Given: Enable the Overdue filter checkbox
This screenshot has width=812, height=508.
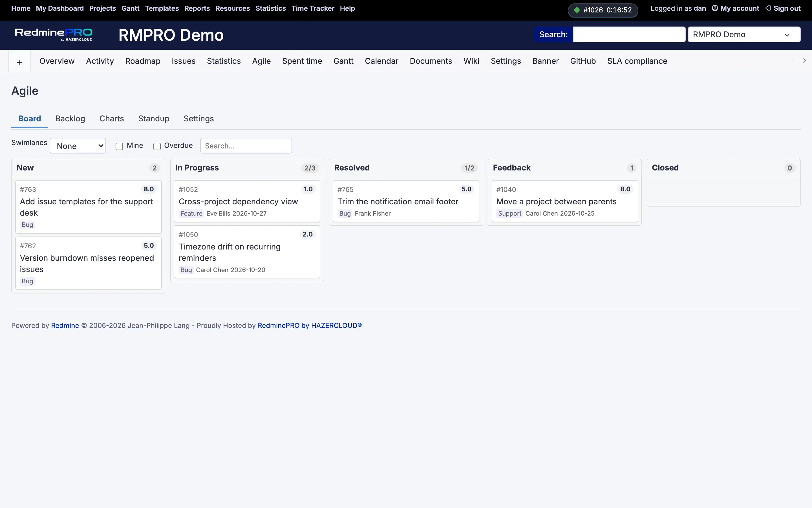Looking at the screenshot, I should (x=157, y=146).
